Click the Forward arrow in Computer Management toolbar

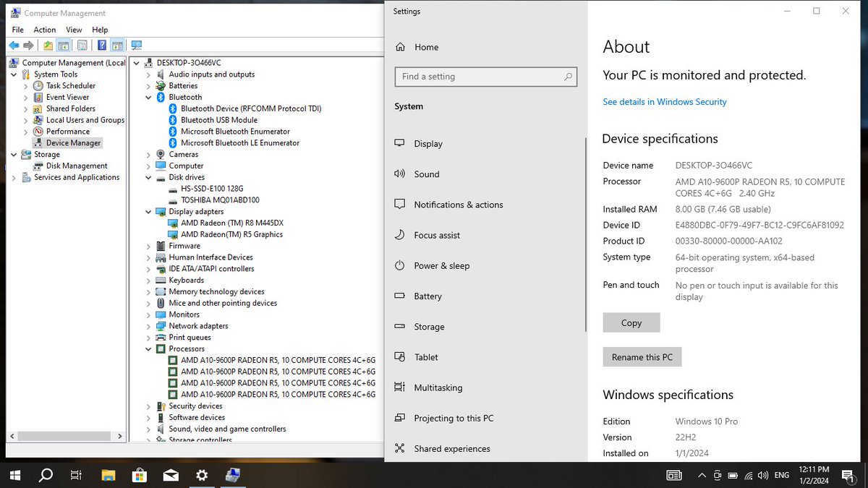[x=29, y=46]
